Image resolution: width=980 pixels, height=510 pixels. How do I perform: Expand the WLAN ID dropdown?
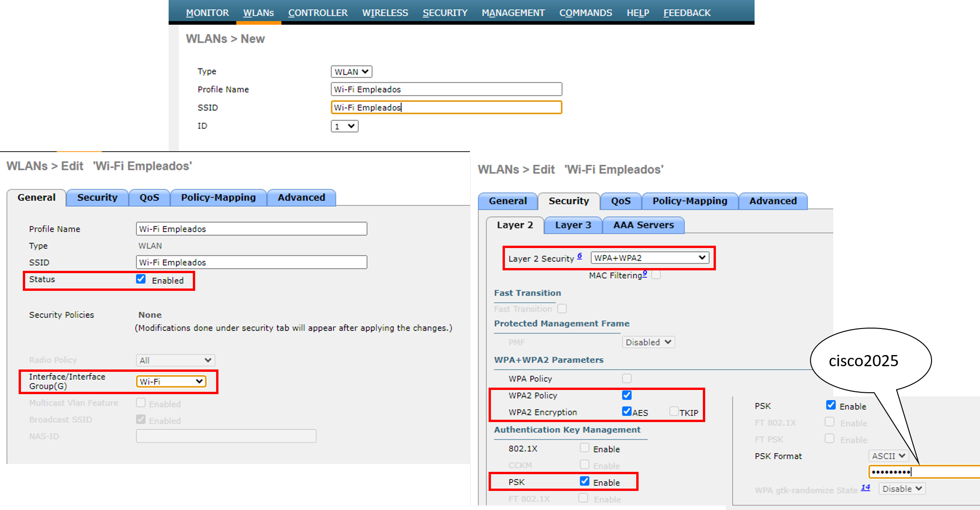[345, 126]
